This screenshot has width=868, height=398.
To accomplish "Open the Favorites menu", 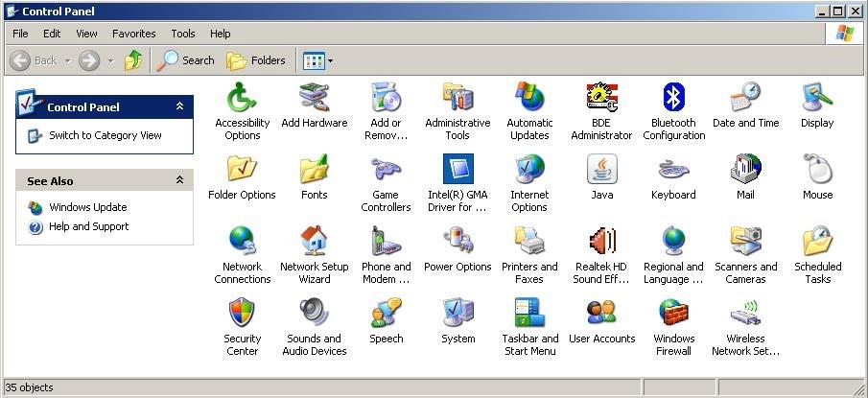I will tap(133, 34).
